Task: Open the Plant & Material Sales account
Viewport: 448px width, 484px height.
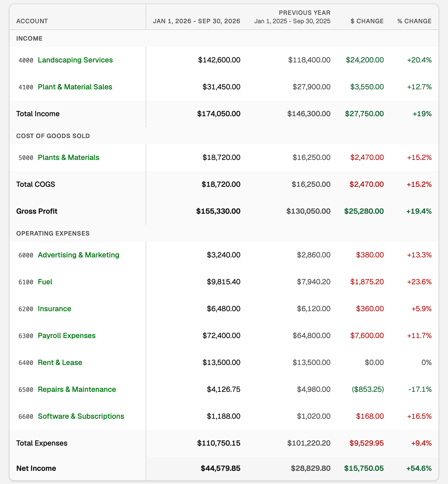Action: point(75,87)
